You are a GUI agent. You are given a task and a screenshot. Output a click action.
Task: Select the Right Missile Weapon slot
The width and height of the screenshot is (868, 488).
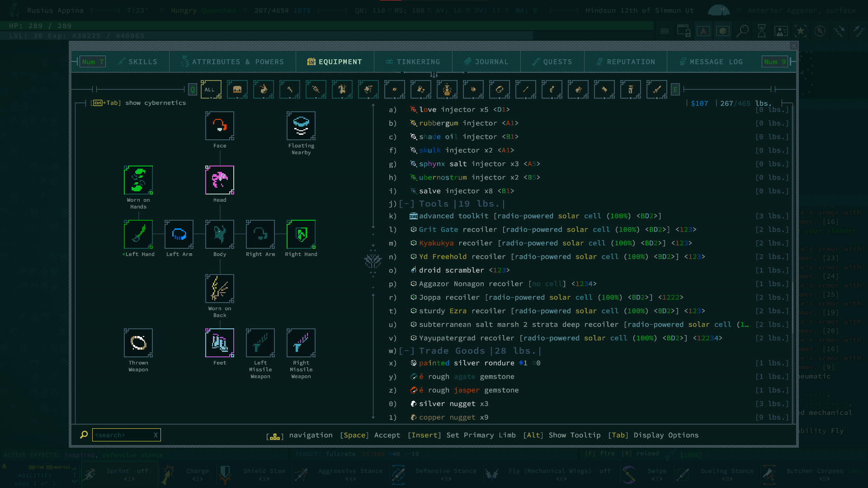[301, 343]
